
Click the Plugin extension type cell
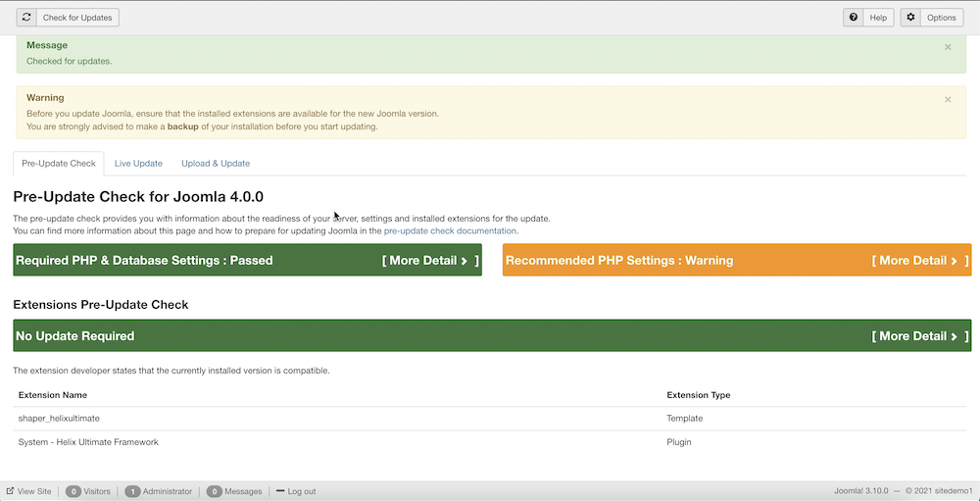(x=679, y=442)
